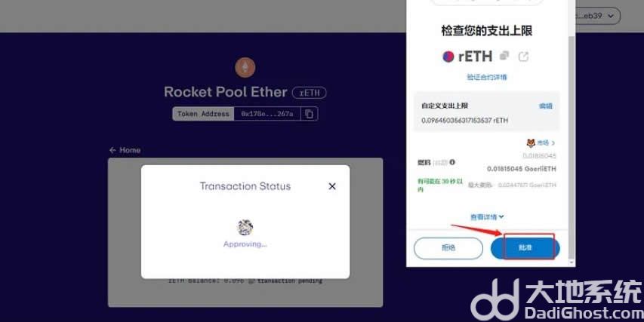Expand the view details chevron in MetaMask
644x322 pixels.
coord(501,216)
